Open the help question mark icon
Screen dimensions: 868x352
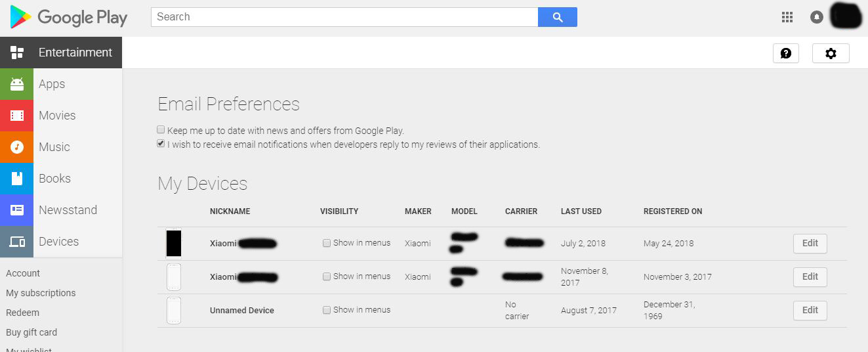coord(786,53)
